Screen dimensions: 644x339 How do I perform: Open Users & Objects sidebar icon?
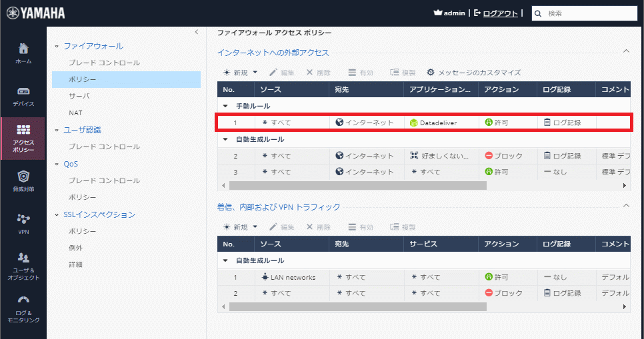23,266
